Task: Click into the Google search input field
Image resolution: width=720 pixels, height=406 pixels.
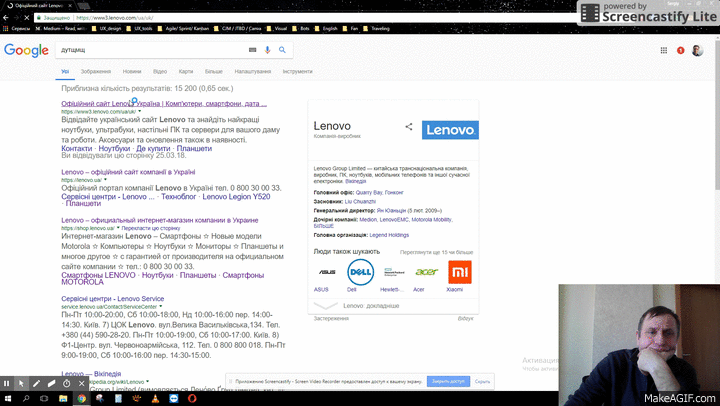Action: click(x=150, y=49)
